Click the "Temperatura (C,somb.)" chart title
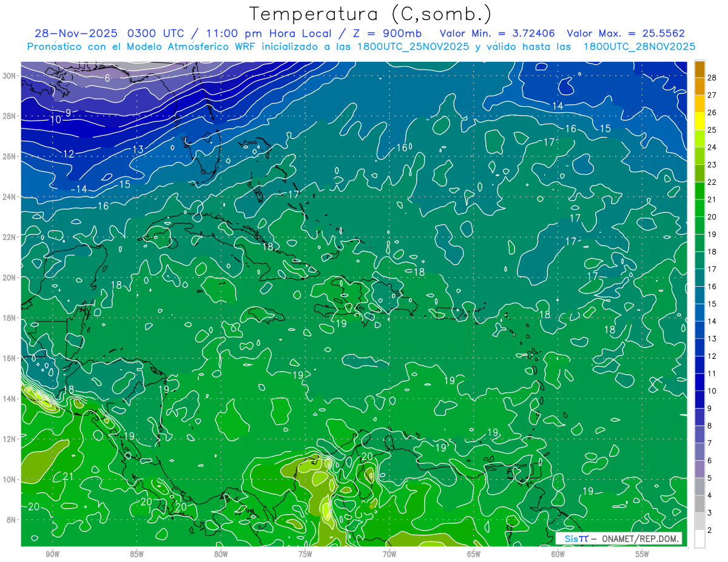The width and height of the screenshot is (728, 562). pyautogui.click(x=371, y=14)
